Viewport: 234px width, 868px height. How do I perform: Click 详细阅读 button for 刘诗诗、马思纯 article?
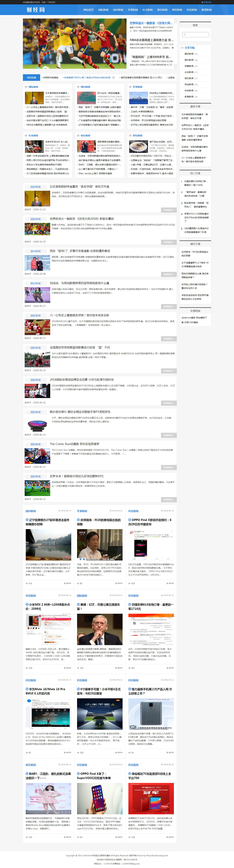(x=168, y=307)
